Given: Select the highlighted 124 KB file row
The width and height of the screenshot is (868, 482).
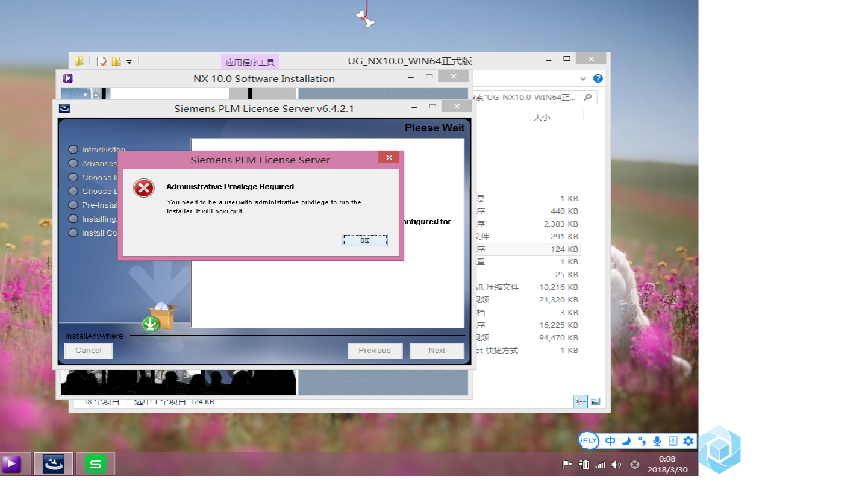Looking at the screenshot, I should (x=528, y=249).
